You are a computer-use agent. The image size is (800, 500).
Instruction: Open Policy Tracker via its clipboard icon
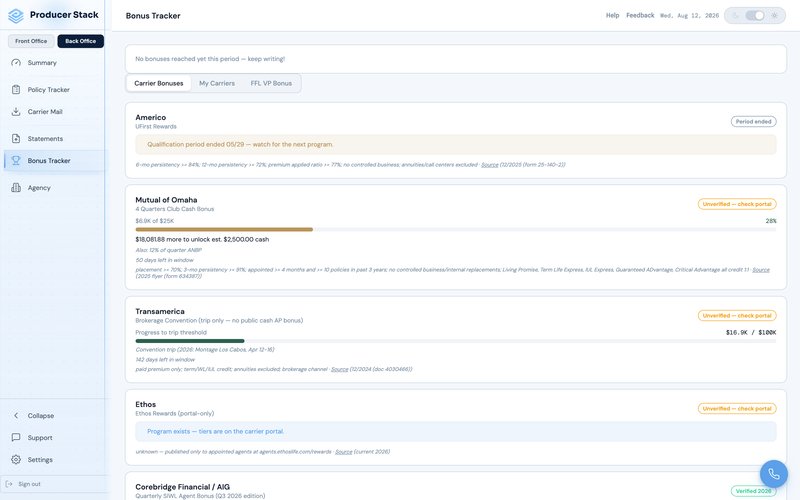click(x=16, y=89)
